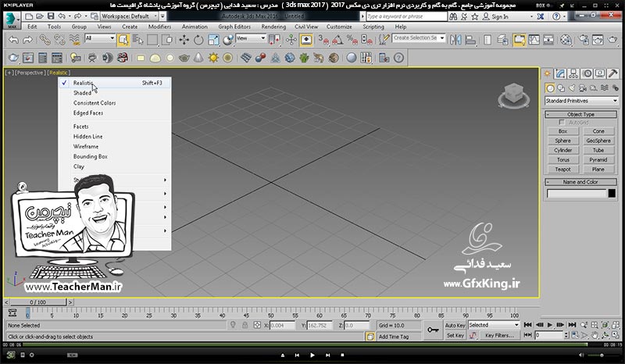Open the reference coordinate View dropdown
This screenshot has width=625, height=364.
tap(251, 38)
